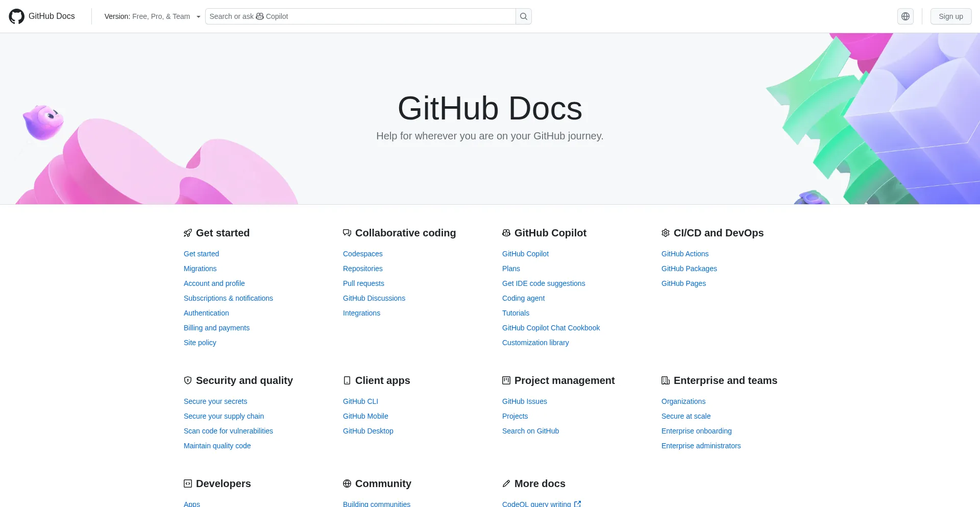The width and height of the screenshot is (980, 507).
Task: Open the GitHub Packages link
Action: (x=689, y=269)
